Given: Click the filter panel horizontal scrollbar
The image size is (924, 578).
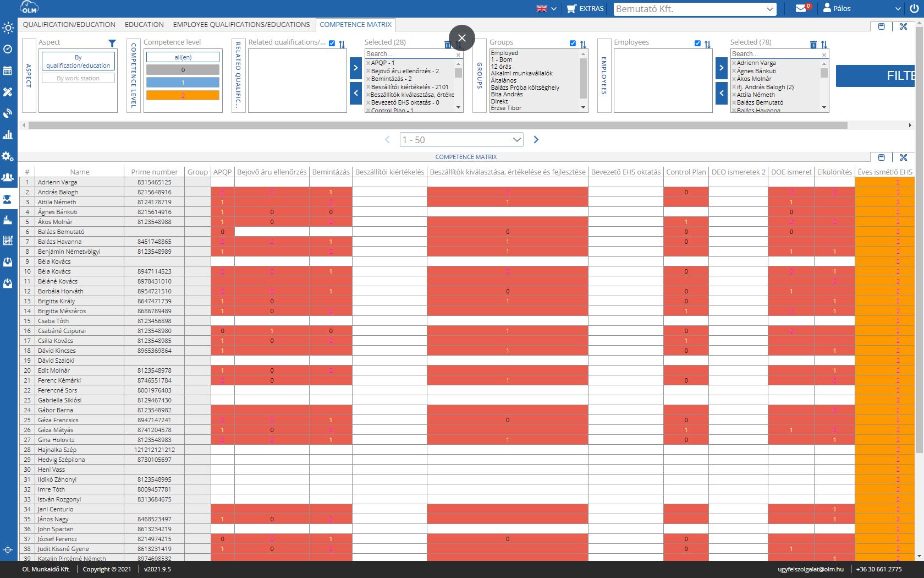Looking at the screenshot, I should 438,126.
